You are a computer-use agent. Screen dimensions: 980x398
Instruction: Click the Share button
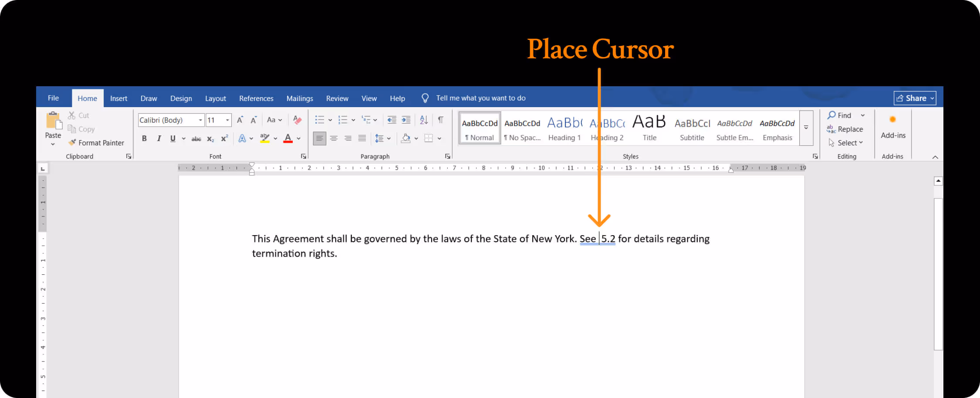click(915, 98)
